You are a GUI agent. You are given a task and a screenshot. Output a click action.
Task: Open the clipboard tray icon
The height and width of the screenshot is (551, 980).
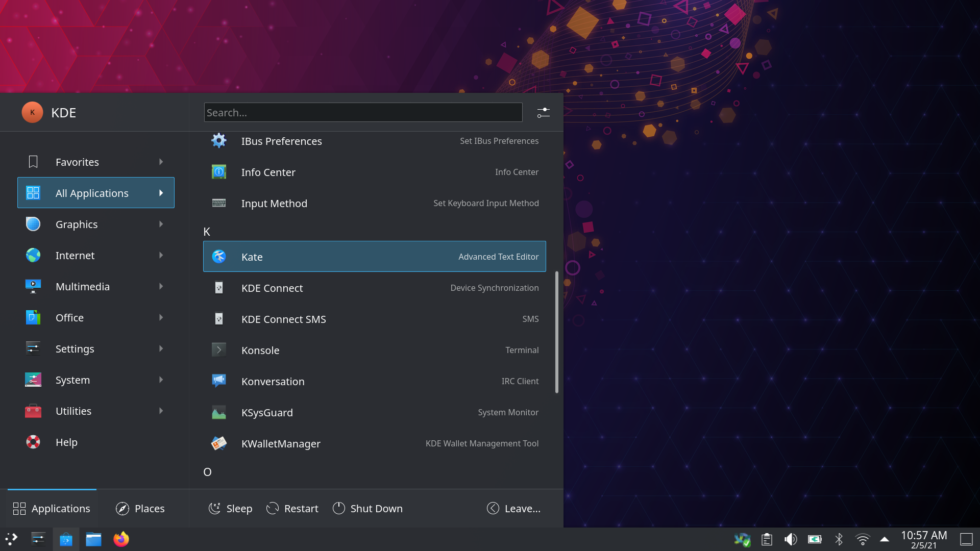coord(767,539)
